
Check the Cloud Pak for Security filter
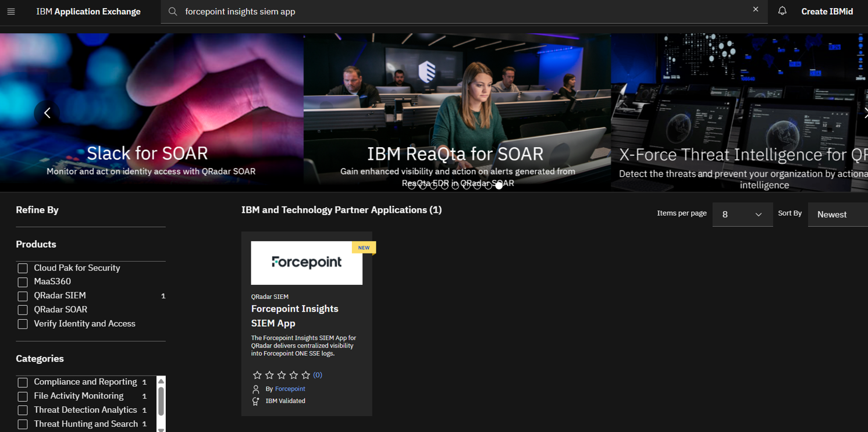[23, 268]
